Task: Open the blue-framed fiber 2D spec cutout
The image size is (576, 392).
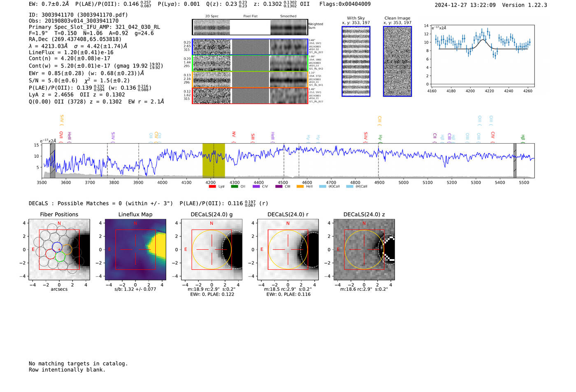Action: click(x=211, y=47)
